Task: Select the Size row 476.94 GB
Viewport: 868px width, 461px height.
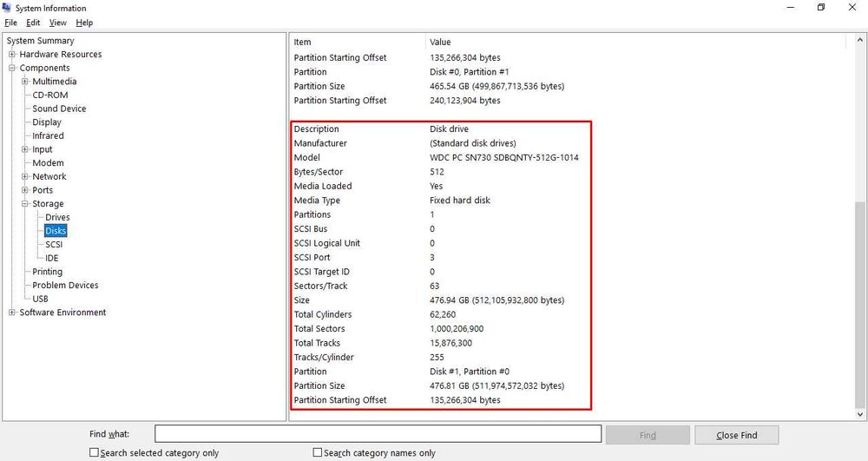Action: pos(429,300)
